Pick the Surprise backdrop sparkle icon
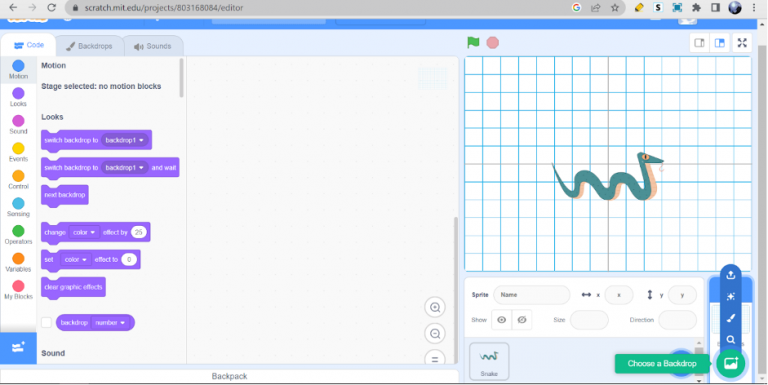 pos(731,296)
